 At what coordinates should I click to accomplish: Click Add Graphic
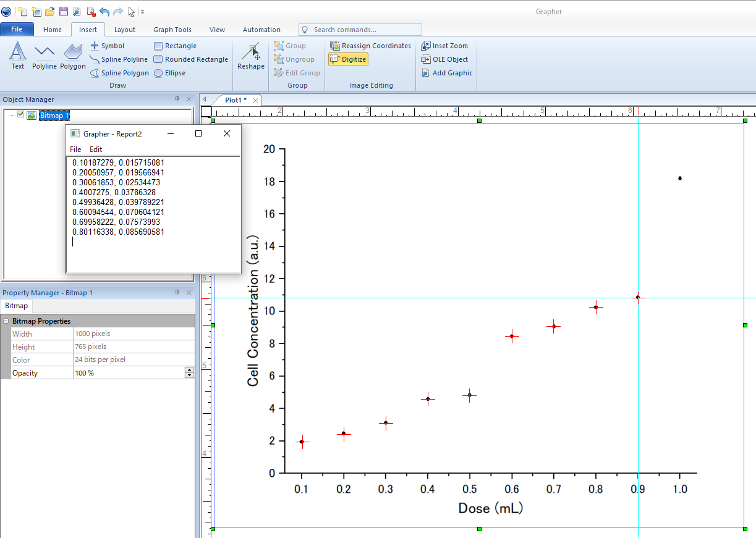(447, 73)
